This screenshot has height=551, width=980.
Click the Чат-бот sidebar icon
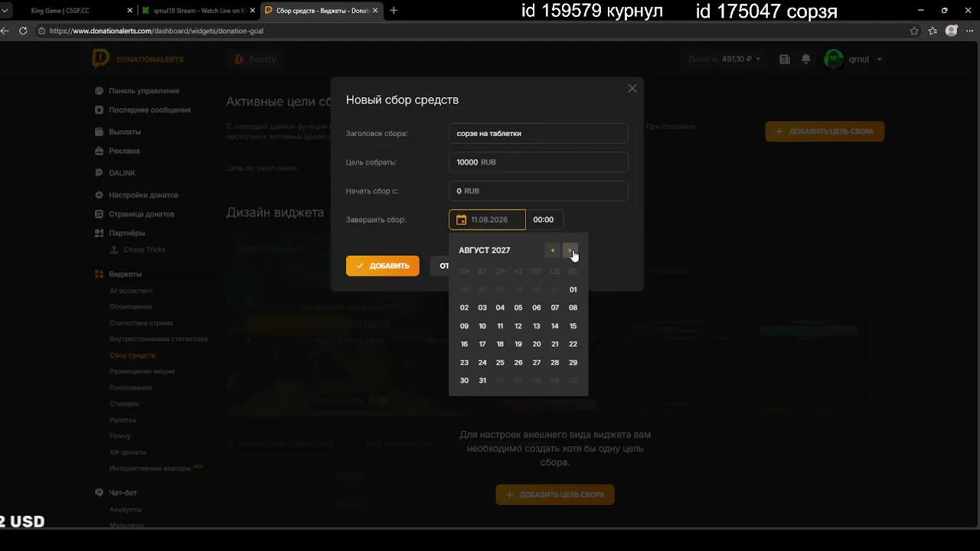(99, 493)
